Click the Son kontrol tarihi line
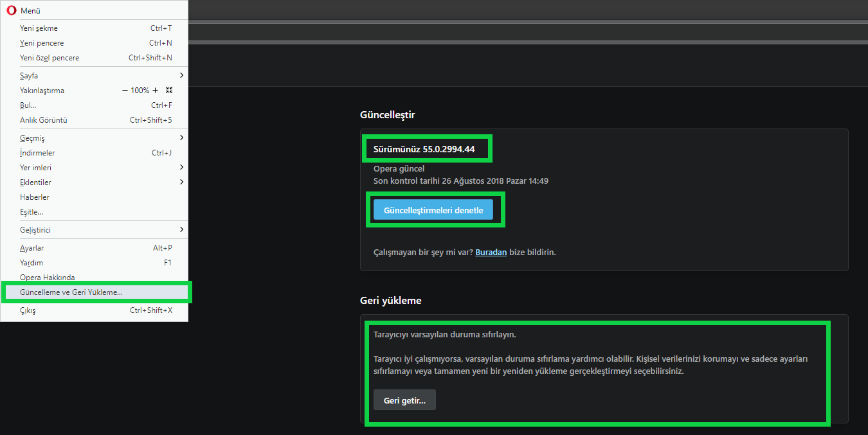This screenshot has height=435, width=868. (461, 181)
